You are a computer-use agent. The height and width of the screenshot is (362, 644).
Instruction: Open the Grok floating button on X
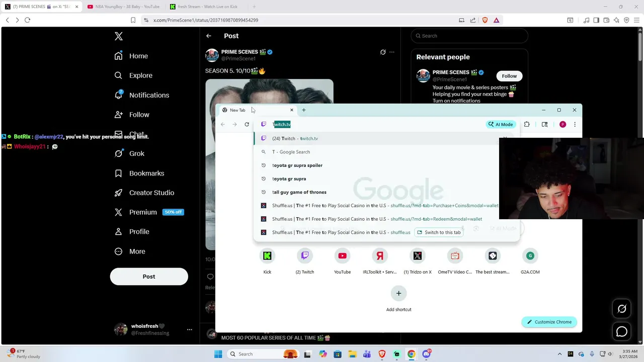click(x=622, y=309)
